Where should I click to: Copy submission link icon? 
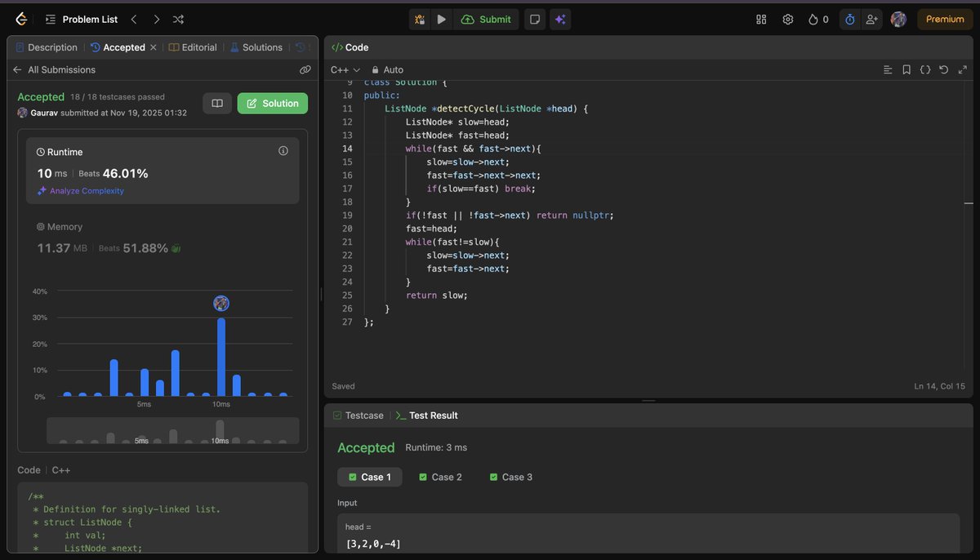[305, 70]
